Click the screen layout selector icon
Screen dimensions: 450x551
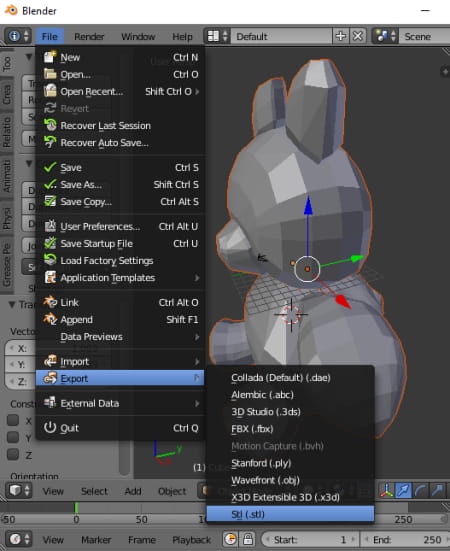click(x=217, y=36)
